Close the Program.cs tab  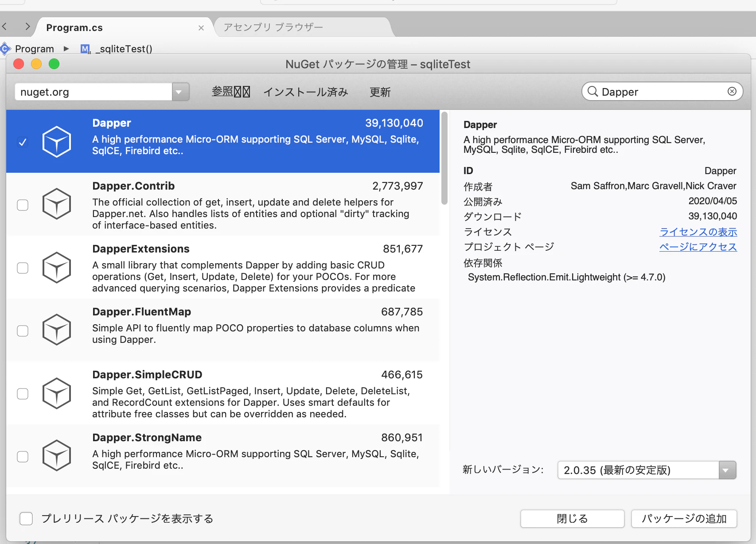201,28
